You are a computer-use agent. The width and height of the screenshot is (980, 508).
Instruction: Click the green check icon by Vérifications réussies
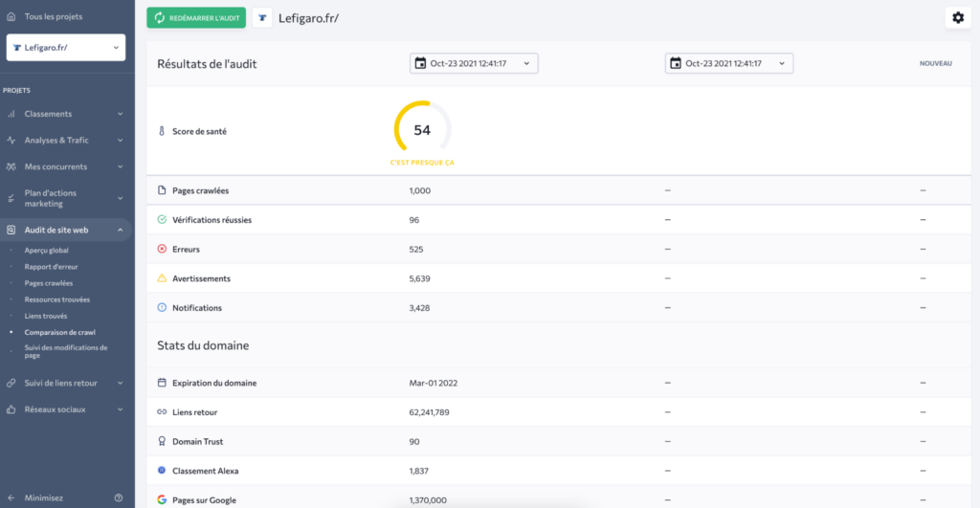click(162, 219)
